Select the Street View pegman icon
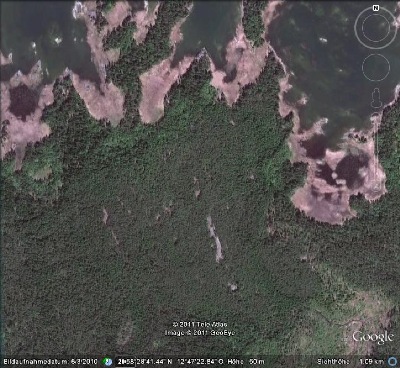 click(376, 98)
